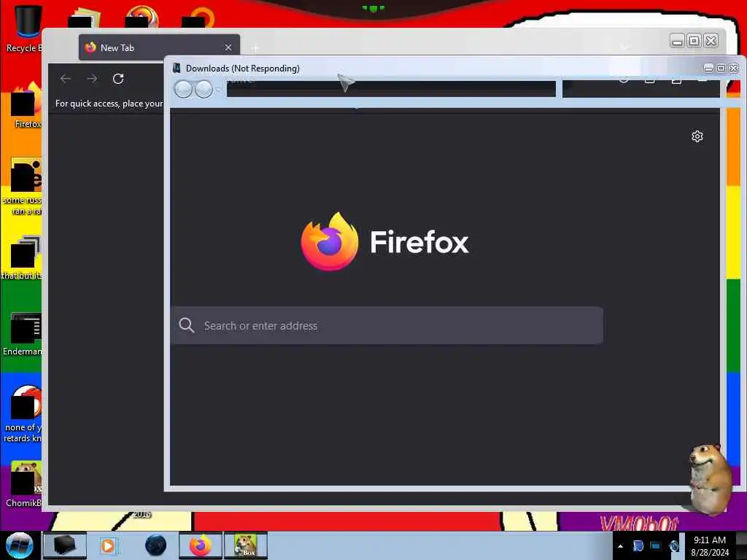Open the Windows Start orb
747x560 pixels.
pos(20,545)
